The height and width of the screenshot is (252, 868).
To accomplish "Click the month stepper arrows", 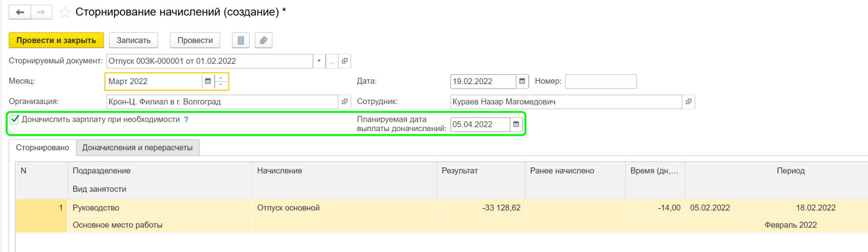I will pos(221,81).
